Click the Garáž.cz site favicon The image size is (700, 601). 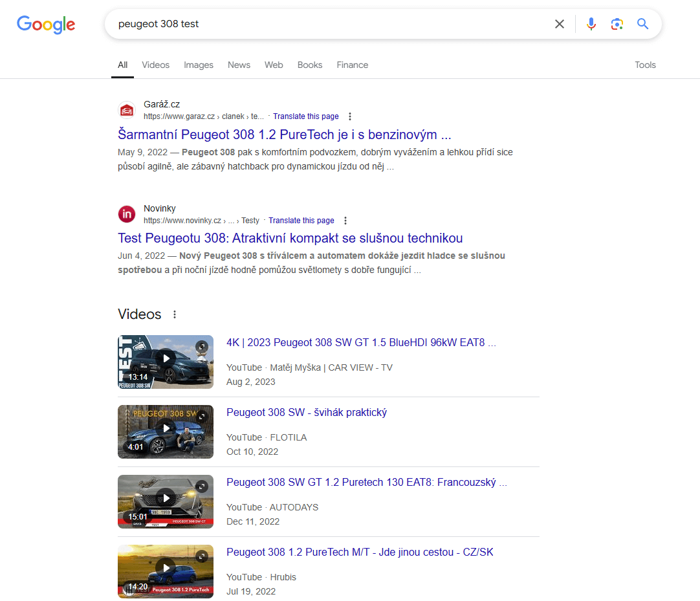point(127,111)
